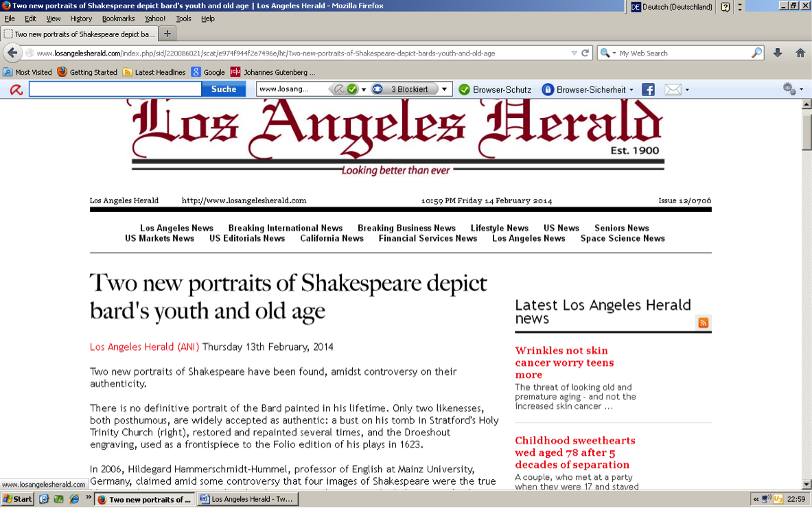Read Wrinkles not skin cancer article
Image resolution: width=812 pixels, height=508 pixels.
(564, 362)
